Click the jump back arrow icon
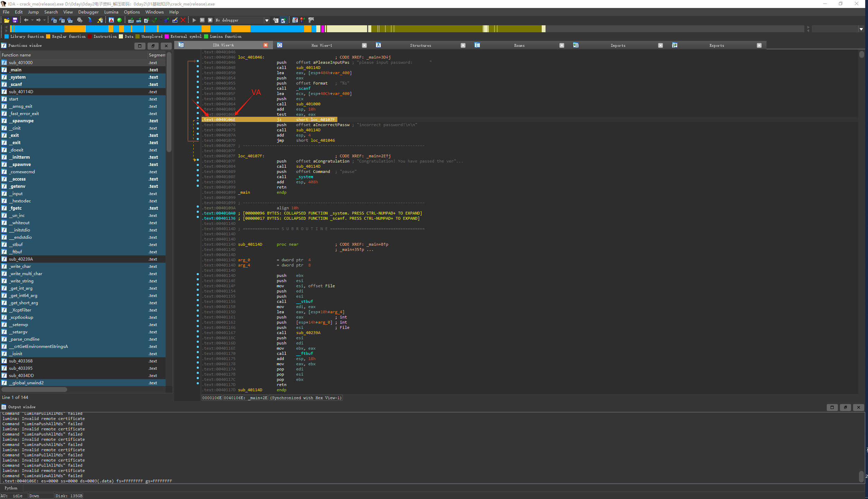This screenshot has height=499, width=868. click(26, 20)
